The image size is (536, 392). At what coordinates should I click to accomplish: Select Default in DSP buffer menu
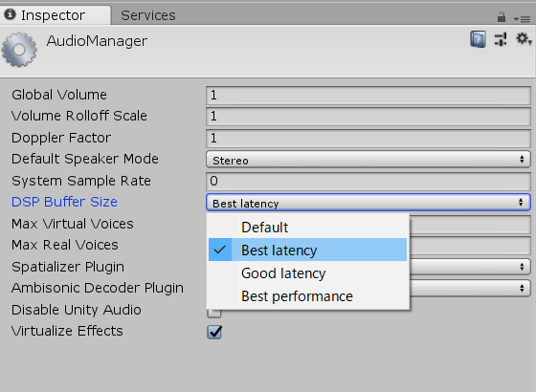click(307, 228)
